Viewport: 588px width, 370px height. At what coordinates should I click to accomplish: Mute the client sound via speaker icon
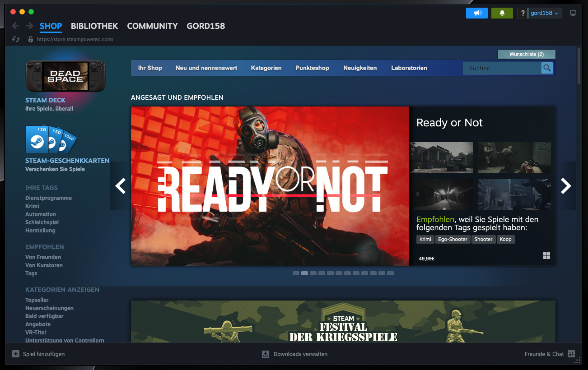pos(476,13)
